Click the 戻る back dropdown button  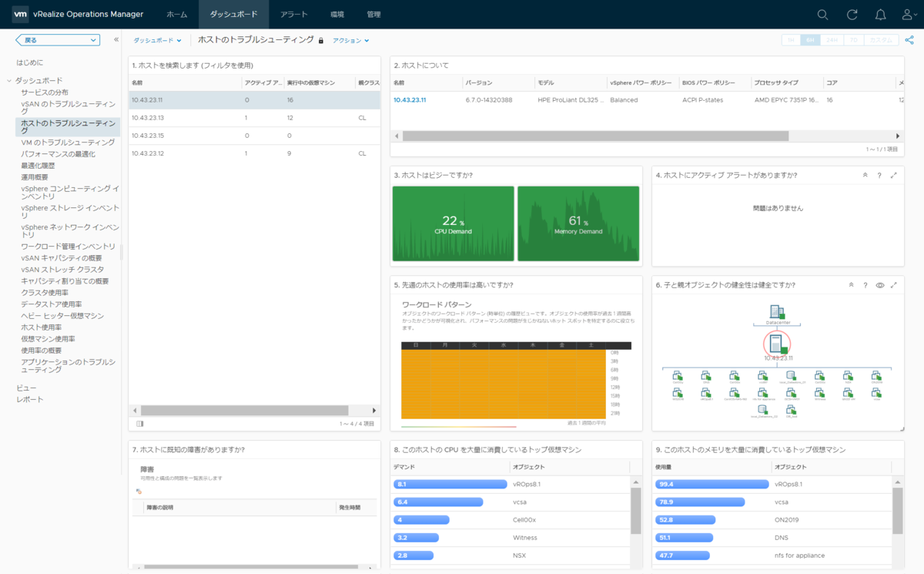pos(58,39)
